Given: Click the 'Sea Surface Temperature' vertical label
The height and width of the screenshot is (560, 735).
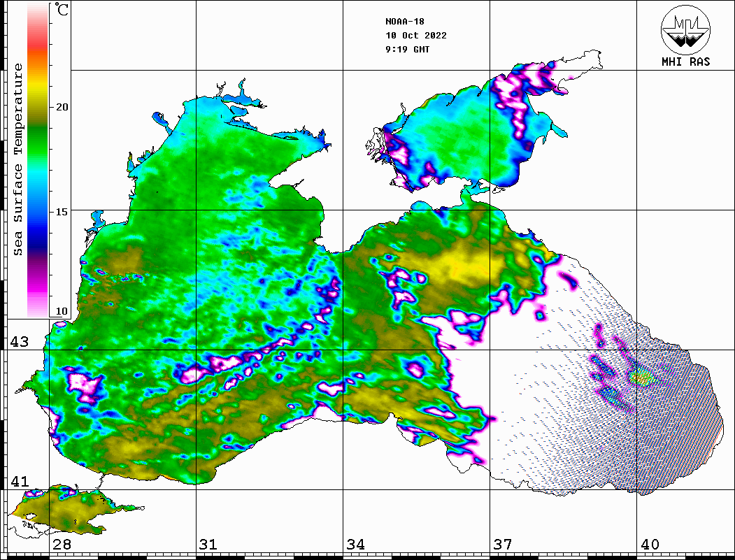Looking at the screenshot, I should click(17, 159).
